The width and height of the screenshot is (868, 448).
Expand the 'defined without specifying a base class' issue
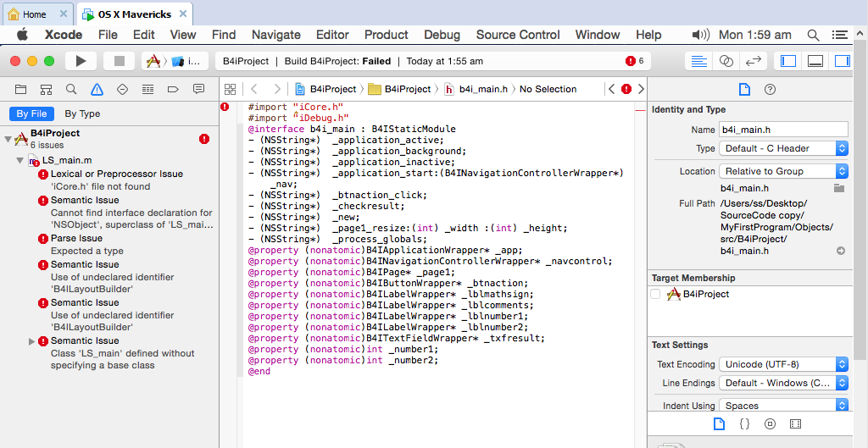[x=31, y=341]
